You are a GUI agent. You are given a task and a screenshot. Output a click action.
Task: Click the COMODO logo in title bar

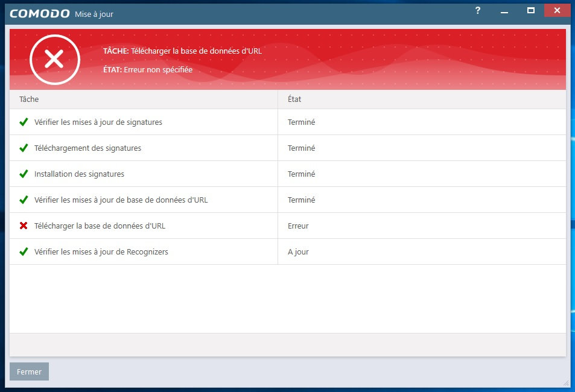click(x=40, y=14)
